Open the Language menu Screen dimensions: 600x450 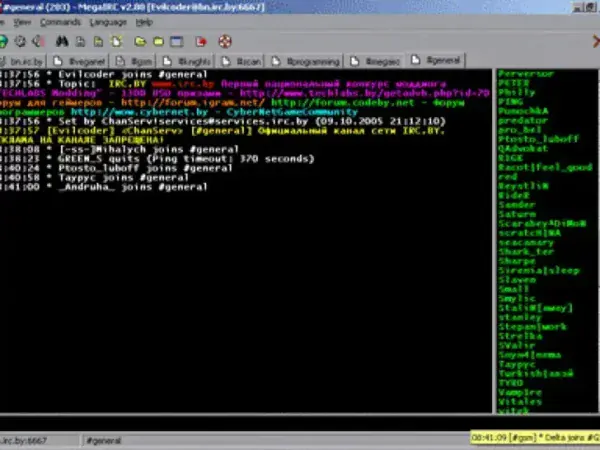point(108,21)
